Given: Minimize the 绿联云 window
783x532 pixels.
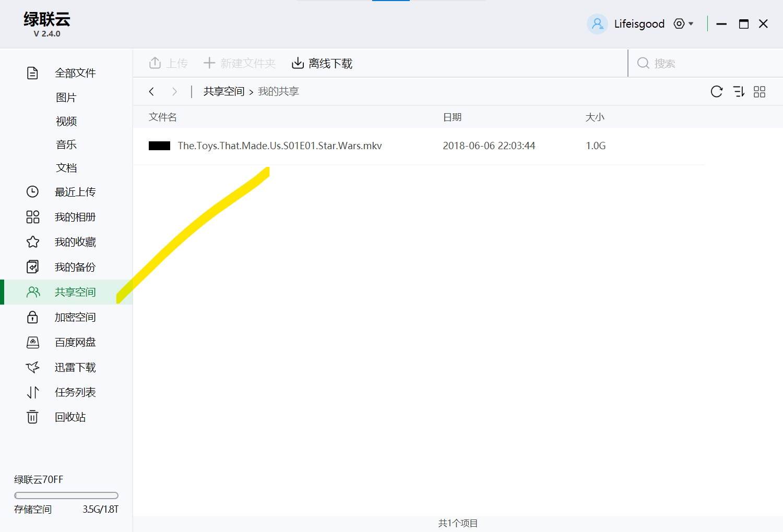Looking at the screenshot, I should click(721, 24).
